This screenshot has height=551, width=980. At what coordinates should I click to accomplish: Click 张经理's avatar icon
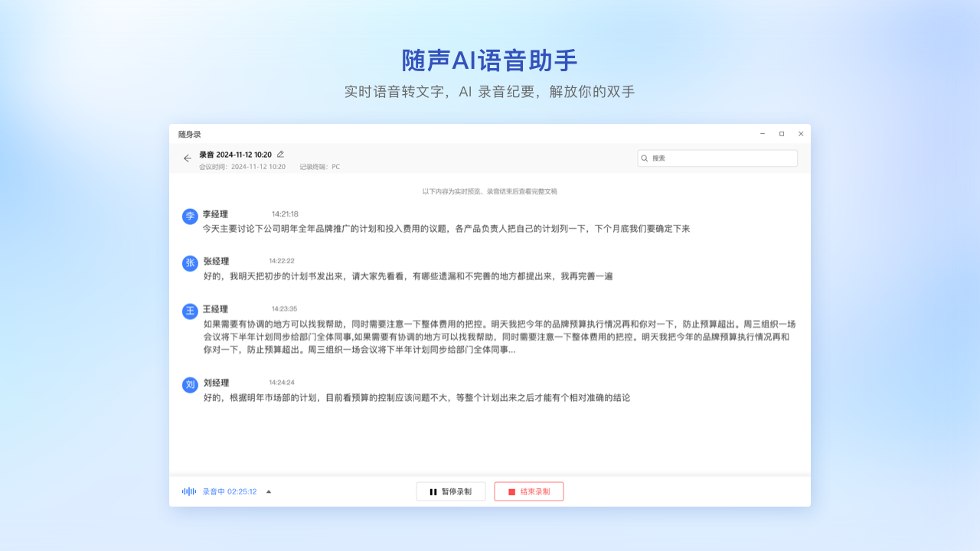[189, 263]
